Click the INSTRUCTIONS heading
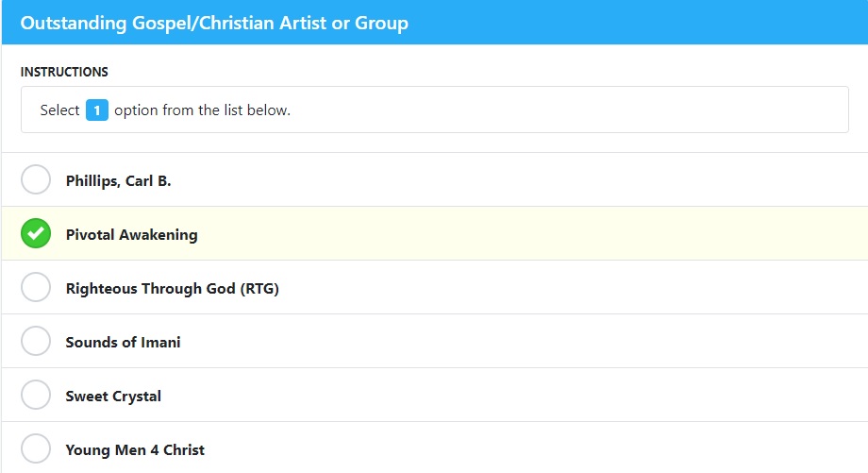868x473 pixels. pyautogui.click(x=64, y=72)
